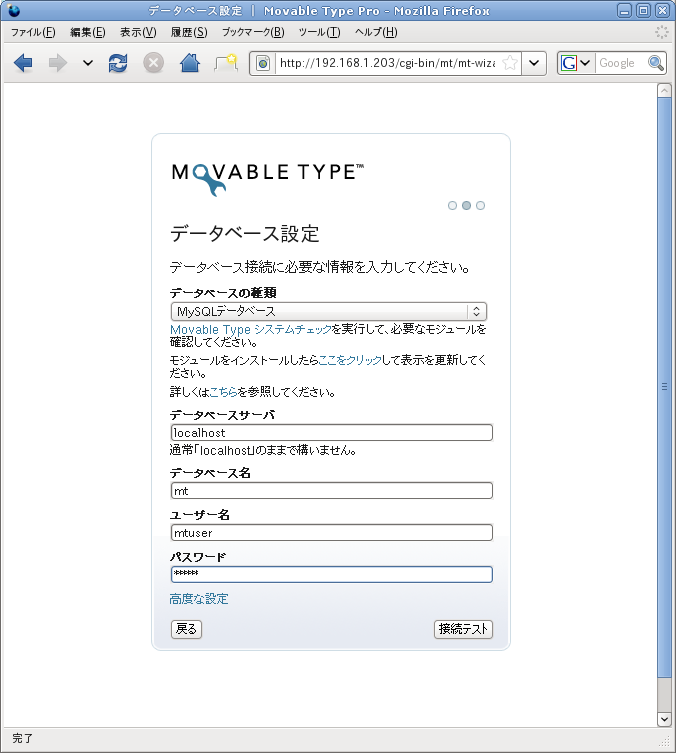Click the scrollbar down arrow
This screenshot has height=753, width=676.
tap(664, 719)
